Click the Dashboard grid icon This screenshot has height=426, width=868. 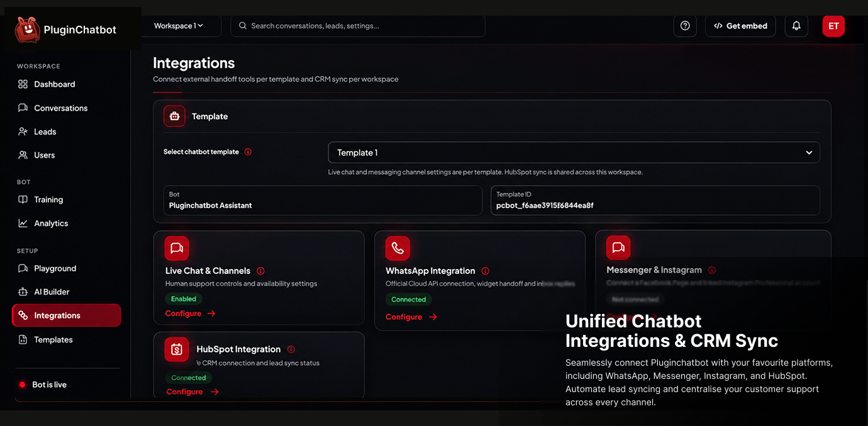(x=23, y=84)
